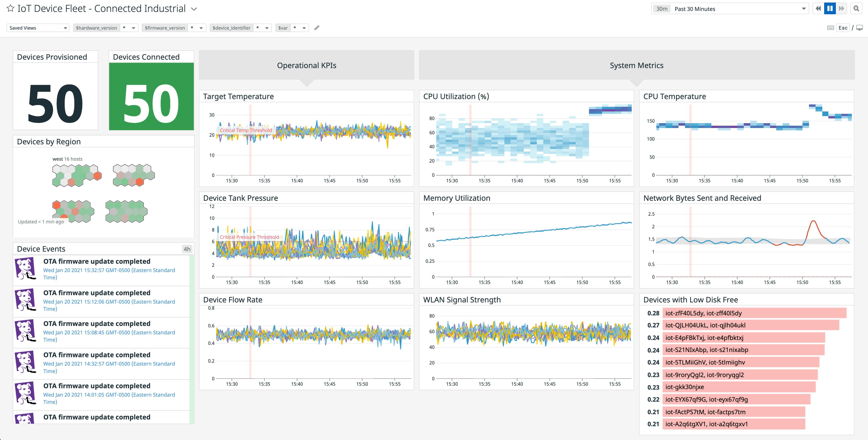Rewind the dashboard timeframe backward
Viewport: 868px width, 440px height.
pos(818,8)
